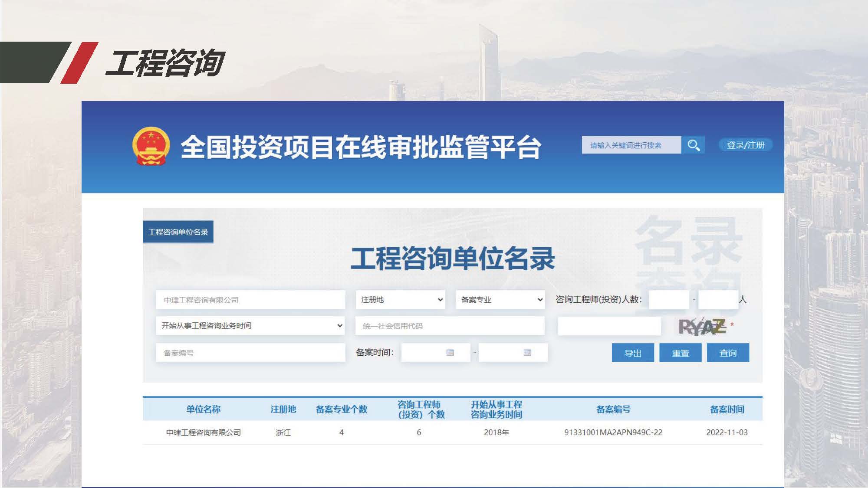
Task: Click the magnifier search icon
Action: click(x=693, y=145)
